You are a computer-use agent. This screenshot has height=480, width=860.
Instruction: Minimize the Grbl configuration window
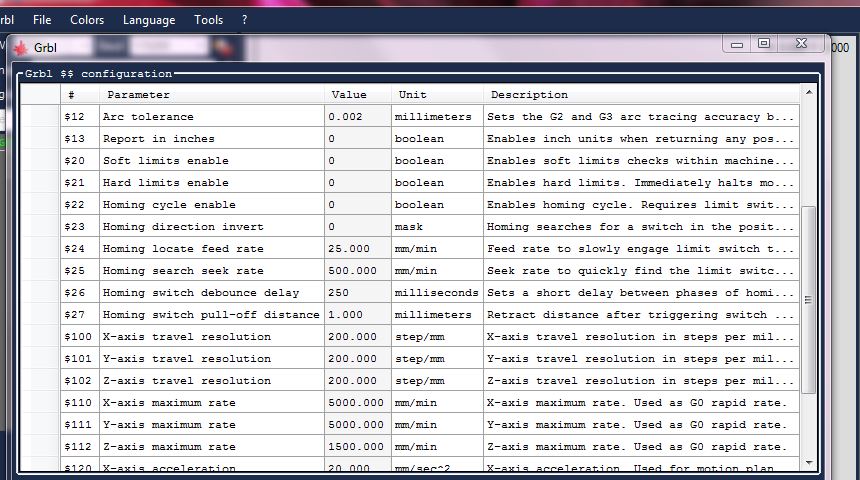point(737,44)
